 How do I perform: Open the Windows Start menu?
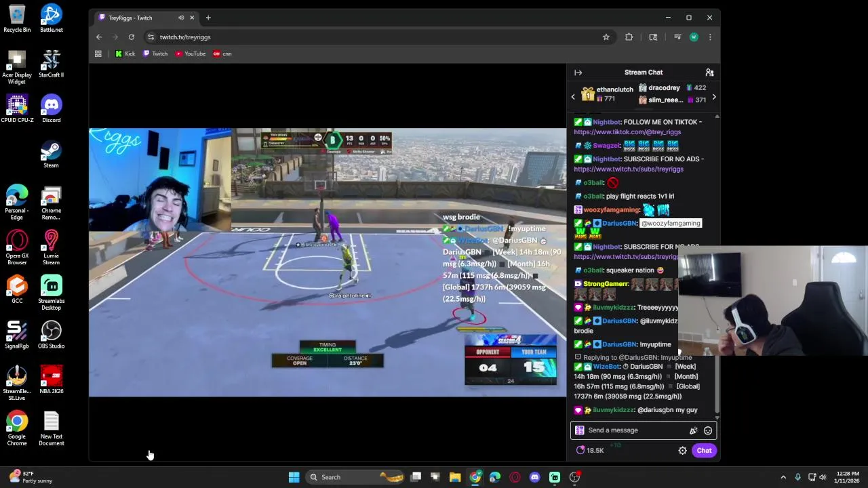coord(294,477)
